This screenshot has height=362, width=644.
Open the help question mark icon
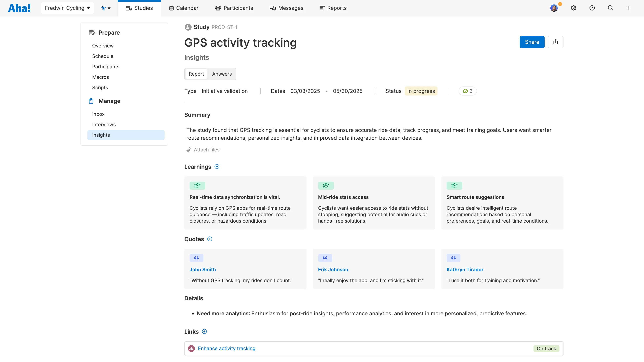pyautogui.click(x=592, y=8)
